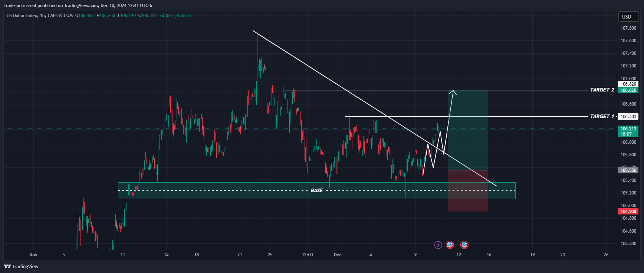Viewport: 644px width, 273px height.
Task: Click the 104.600 price axis label
Action: (628, 231)
